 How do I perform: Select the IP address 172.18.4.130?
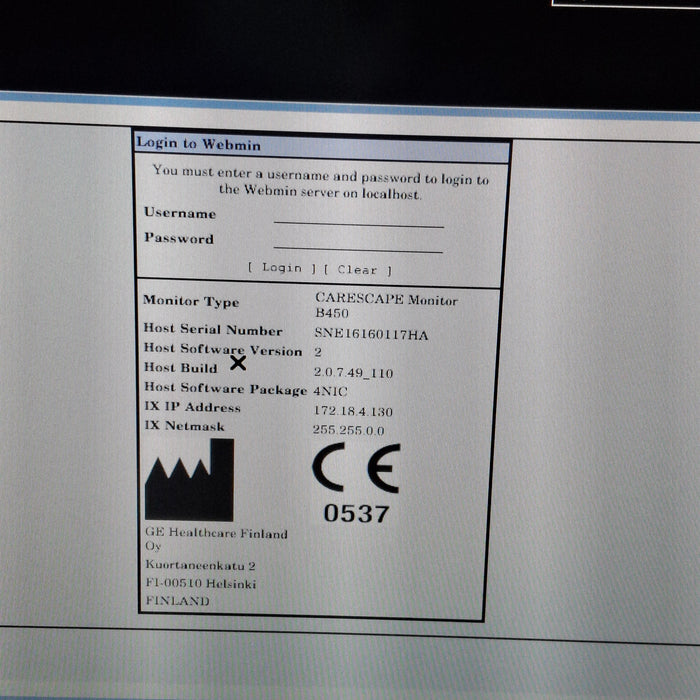(x=352, y=411)
